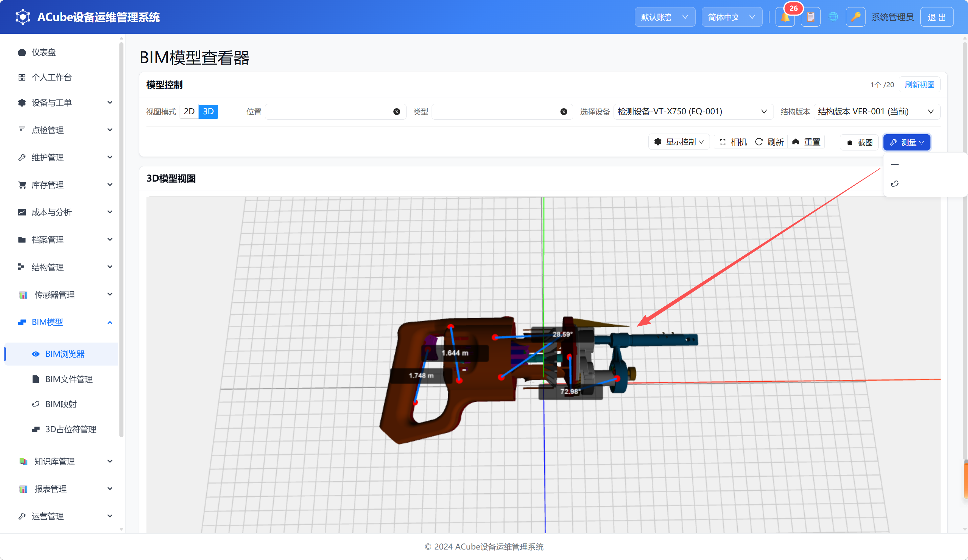Click into the 位置 input field

(x=335, y=112)
